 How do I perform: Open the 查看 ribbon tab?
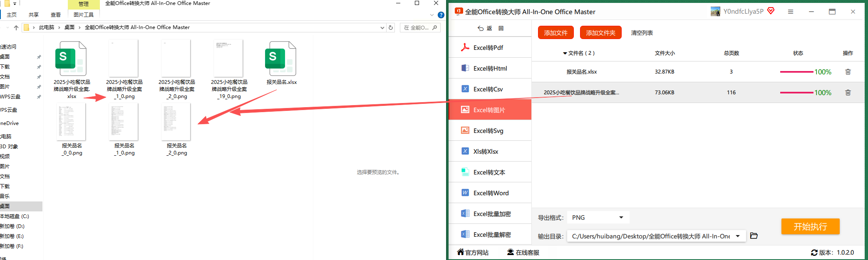(56, 15)
